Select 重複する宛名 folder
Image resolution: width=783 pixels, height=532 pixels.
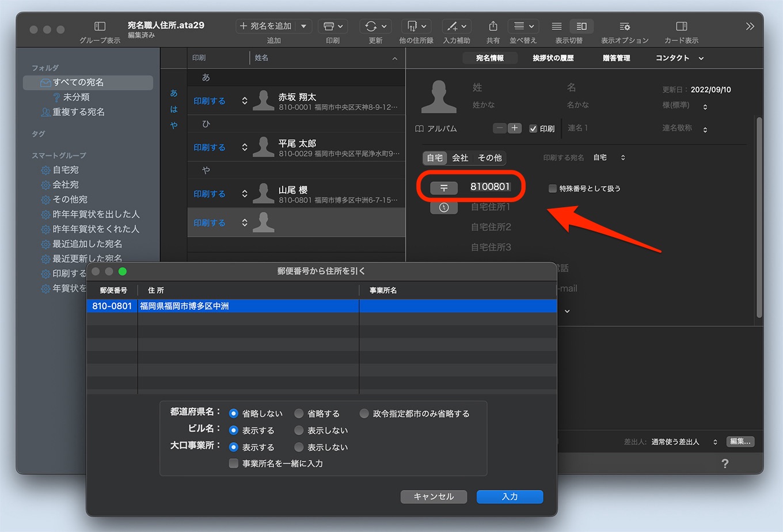click(x=78, y=112)
